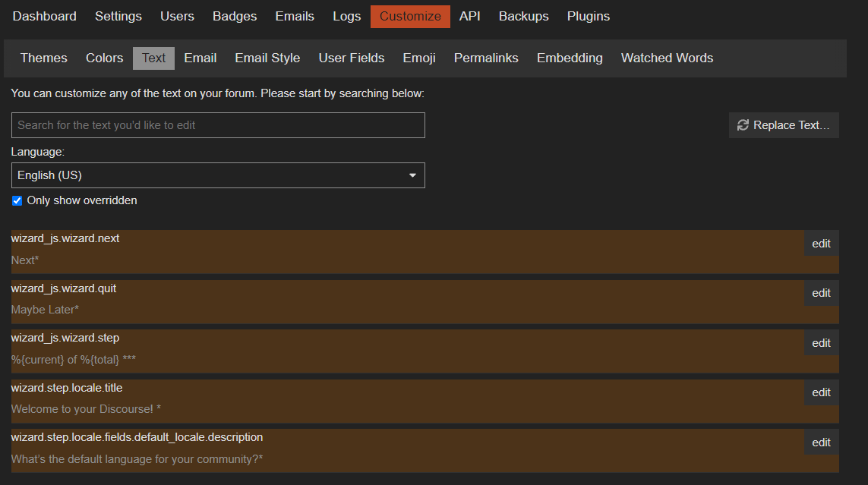Open the Emails admin section

295,17
